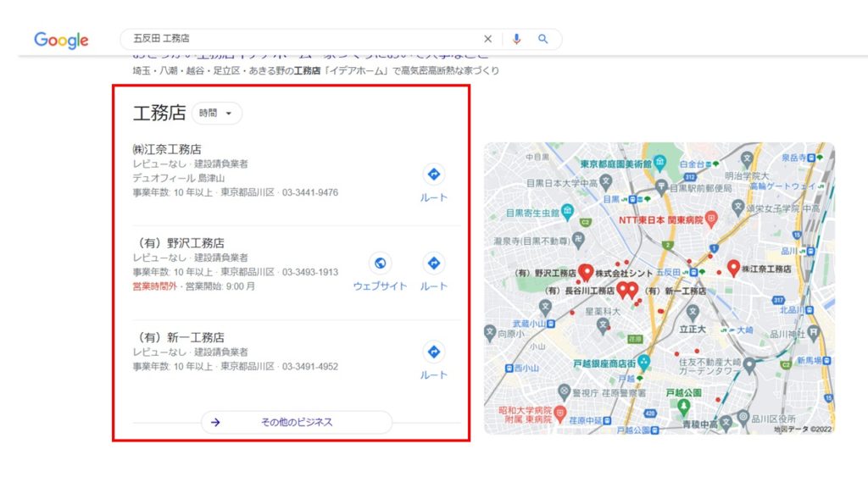This screenshot has width=868, height=488.
Task: Click phone number 03-3493-1913
Action: pyautogui.click(x=310, y=272)
